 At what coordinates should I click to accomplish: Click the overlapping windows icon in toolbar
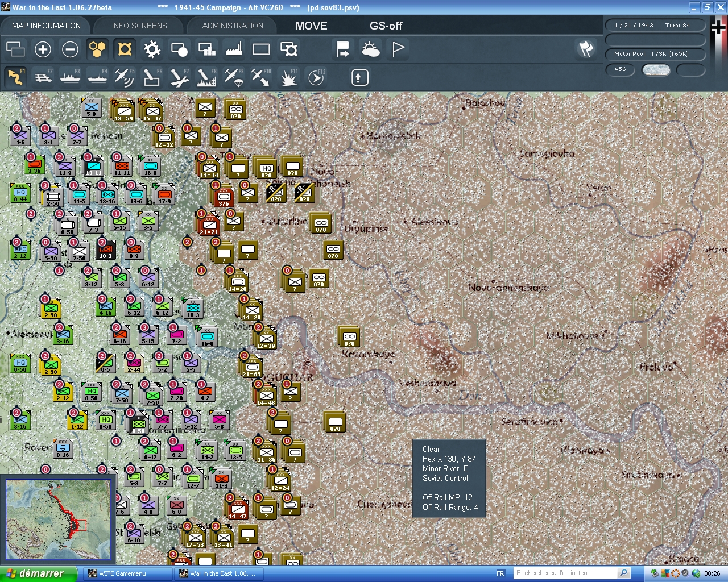pos(15,49)
